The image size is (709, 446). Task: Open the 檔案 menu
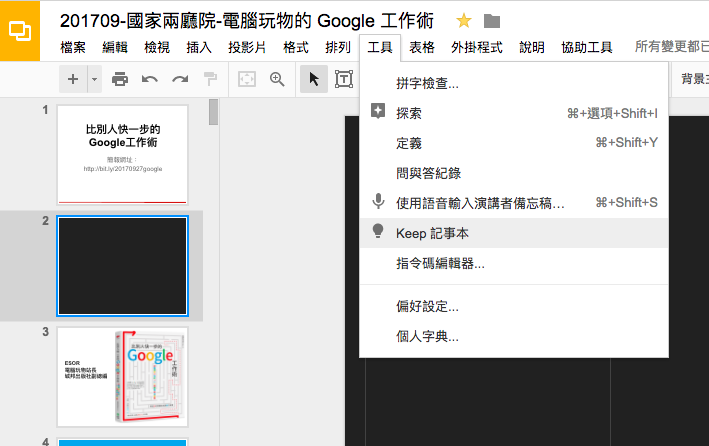[73, 47]
